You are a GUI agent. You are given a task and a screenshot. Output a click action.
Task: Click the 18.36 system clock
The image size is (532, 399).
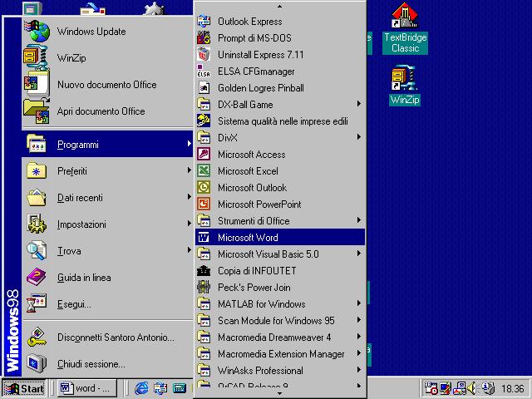pyautogui.click(x=512, y=388)
